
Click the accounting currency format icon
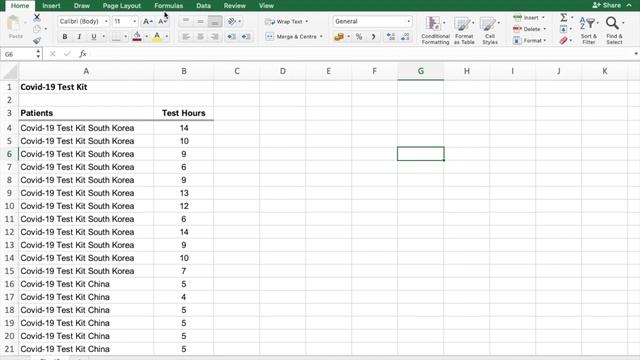339,37
